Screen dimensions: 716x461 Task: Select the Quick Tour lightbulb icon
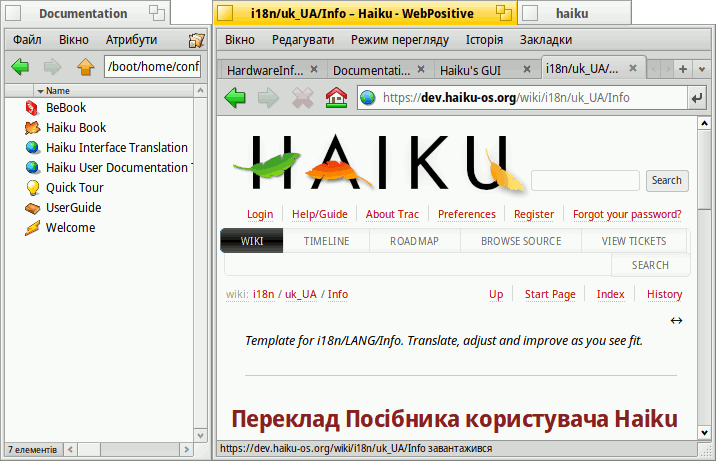click(x=32, y=188)
